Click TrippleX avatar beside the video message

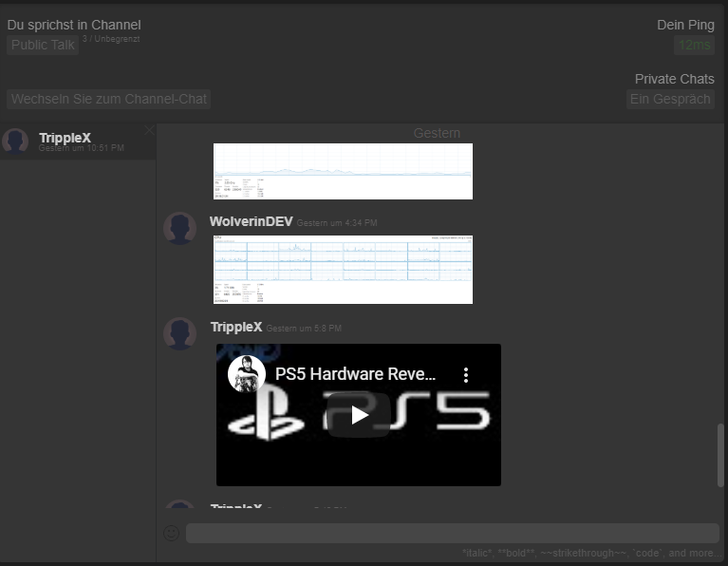pyautogui.click(x=179, y=333)
